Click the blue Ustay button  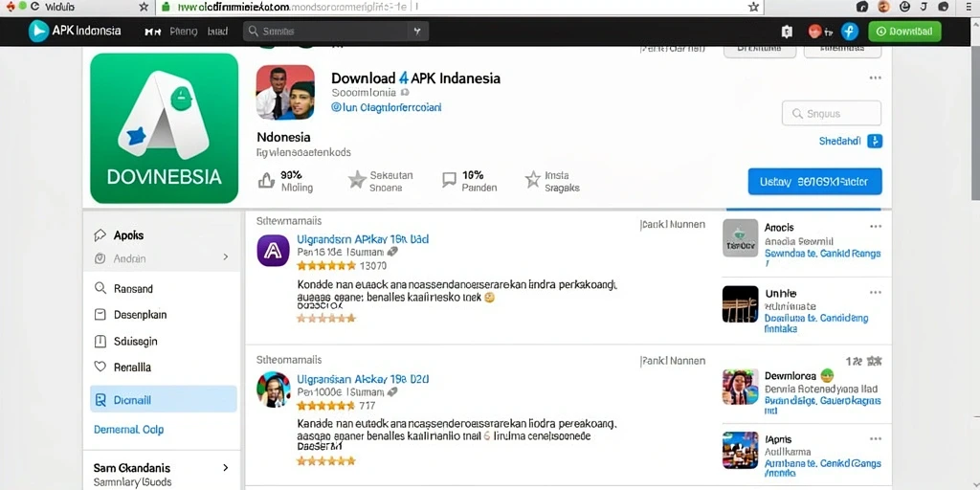pos(814,182)
